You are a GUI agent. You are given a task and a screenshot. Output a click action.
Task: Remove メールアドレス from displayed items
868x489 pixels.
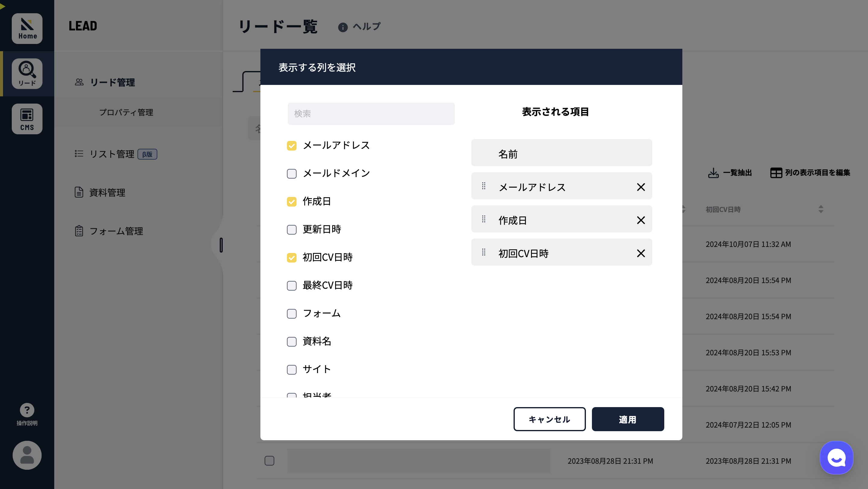[x=641, y=187]
